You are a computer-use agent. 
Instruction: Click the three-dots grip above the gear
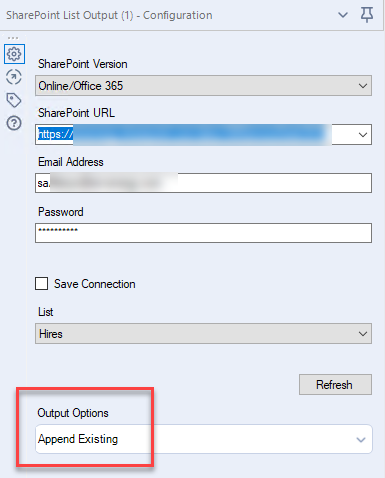(x=13, y=38)
